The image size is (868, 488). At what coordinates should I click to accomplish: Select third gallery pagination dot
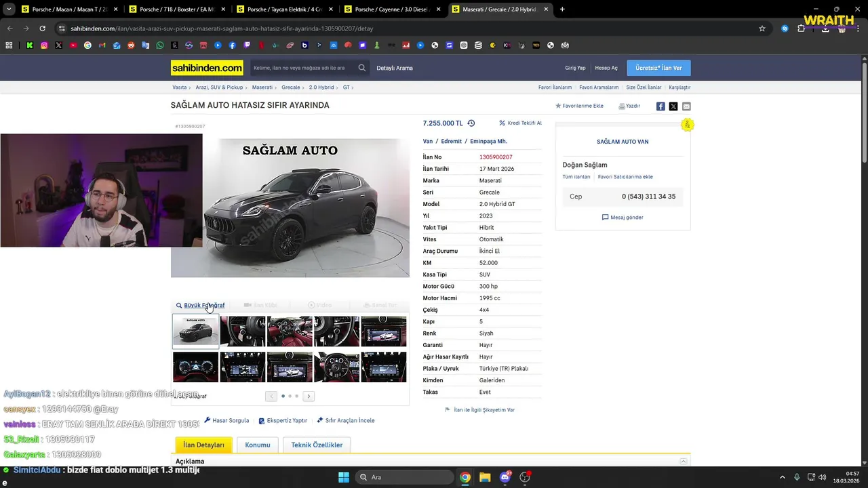point(296,396)
